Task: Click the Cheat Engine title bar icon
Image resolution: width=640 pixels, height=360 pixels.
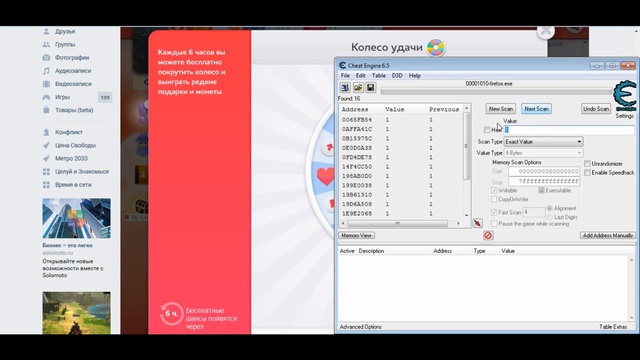Action: point(342,65)
